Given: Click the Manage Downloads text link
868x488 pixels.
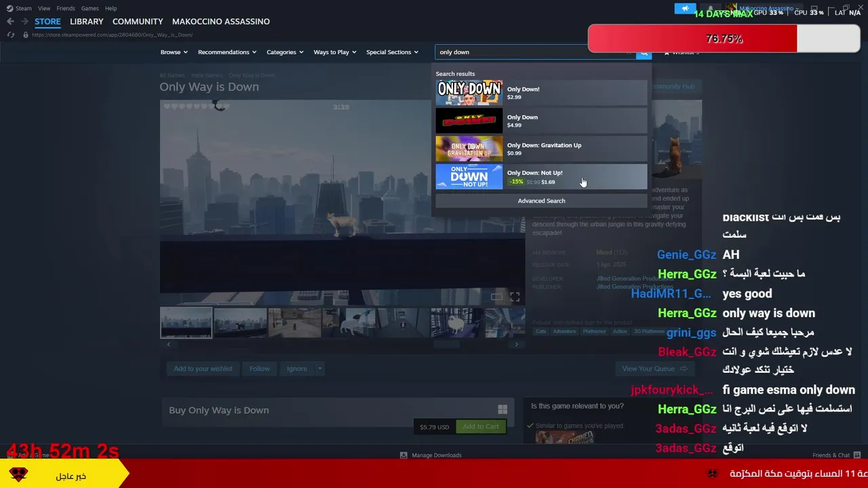Looking at the screenshot, I should coord(437,455).
